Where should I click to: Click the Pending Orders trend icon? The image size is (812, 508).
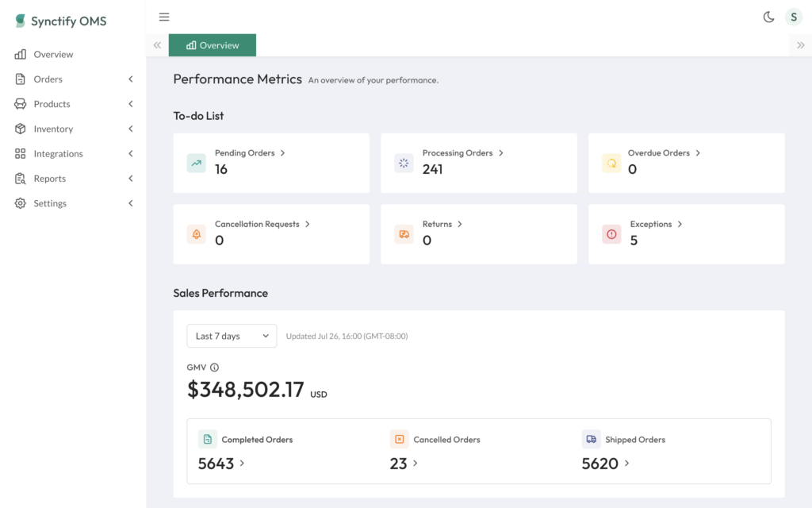click(x=197, y=164)
